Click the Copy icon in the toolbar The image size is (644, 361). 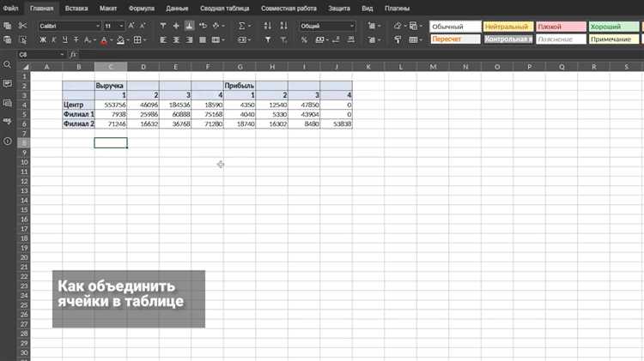click(7, 26)
